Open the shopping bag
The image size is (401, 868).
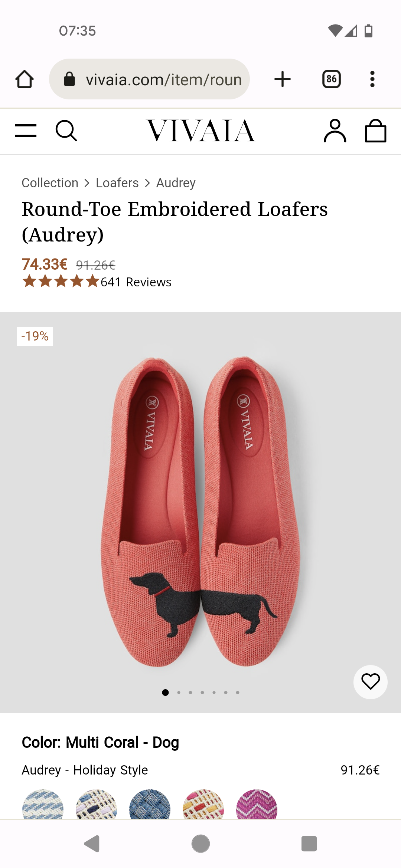[x=375, y=131]
